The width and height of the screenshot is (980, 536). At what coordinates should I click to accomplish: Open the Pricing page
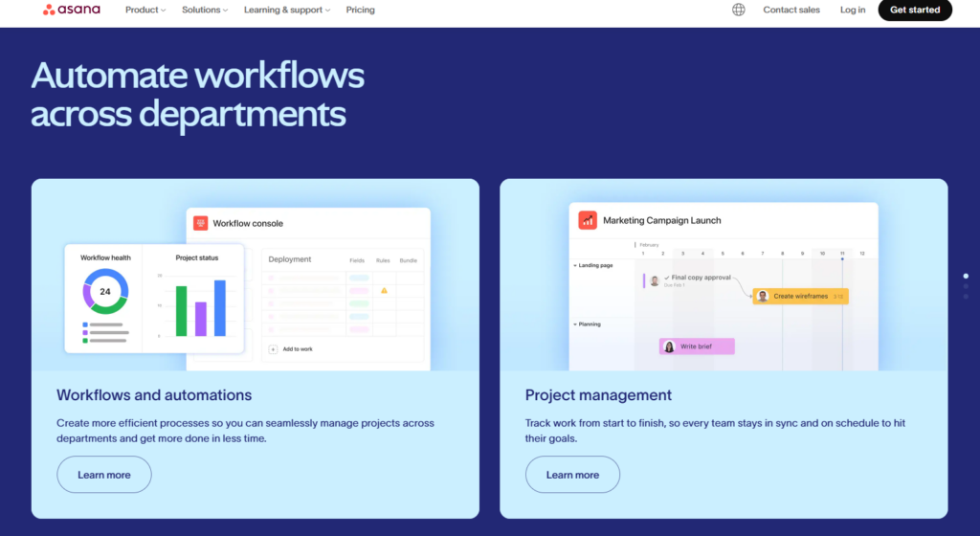point(361,10)
